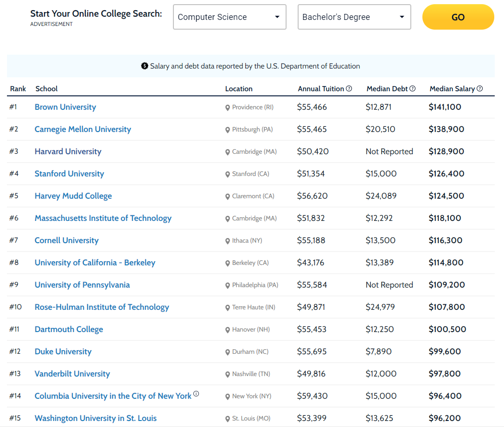
Task: Open the Dartmouth College link
Action: tap(69, 329)
